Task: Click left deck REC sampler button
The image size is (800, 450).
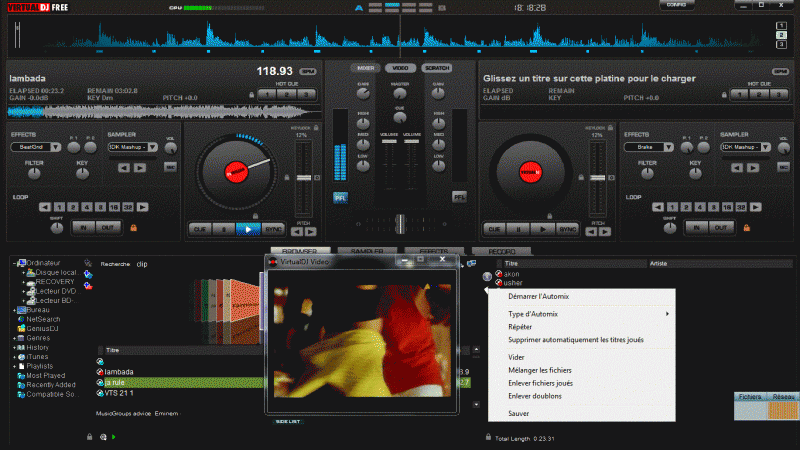Action: tap(170, 167)
